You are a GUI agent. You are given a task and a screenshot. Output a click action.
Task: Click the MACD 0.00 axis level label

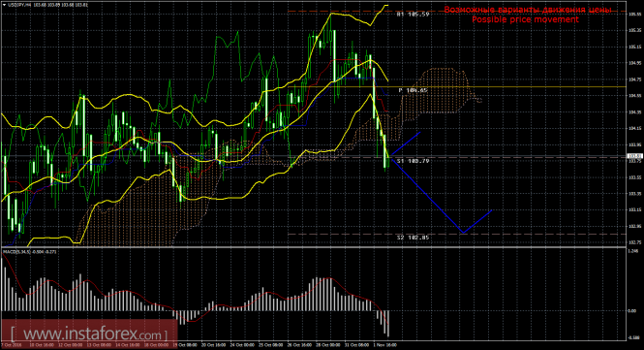pos(632,311)
